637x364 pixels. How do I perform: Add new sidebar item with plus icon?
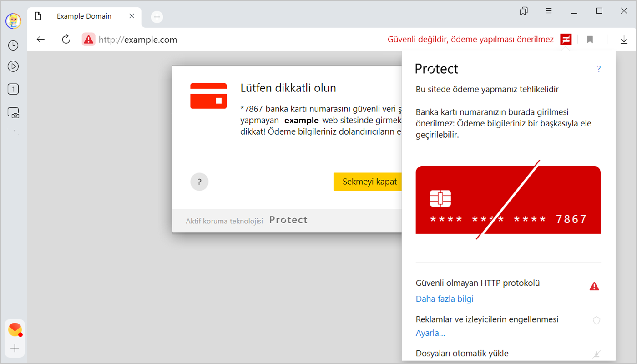coord(15,348)
